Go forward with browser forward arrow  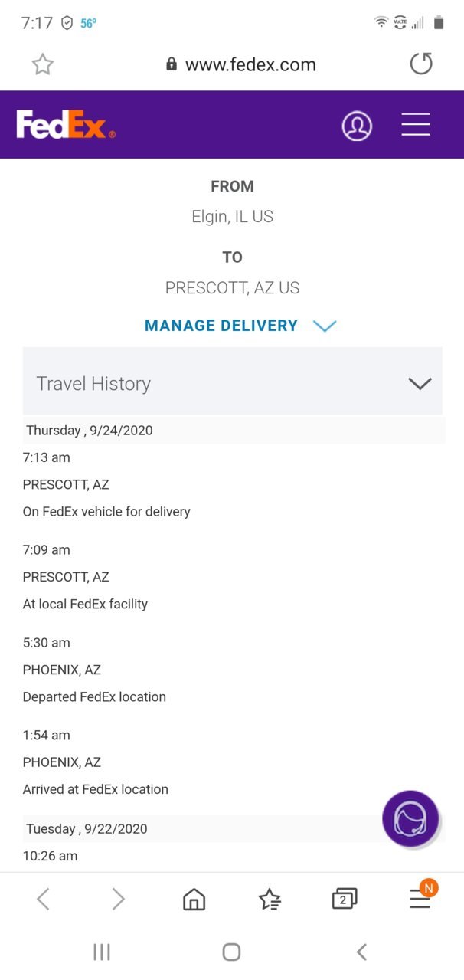coord(118,899)
